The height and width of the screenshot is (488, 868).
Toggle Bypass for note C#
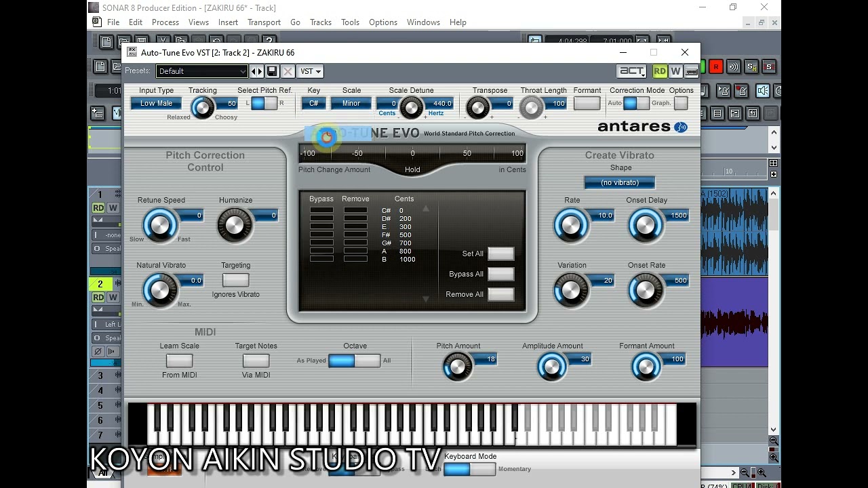point(321,211)
